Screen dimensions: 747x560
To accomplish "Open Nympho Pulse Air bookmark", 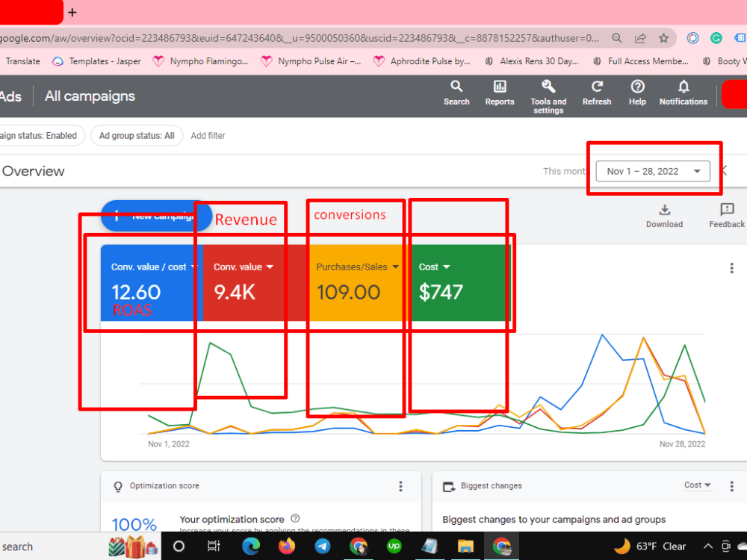I will 311,61.
